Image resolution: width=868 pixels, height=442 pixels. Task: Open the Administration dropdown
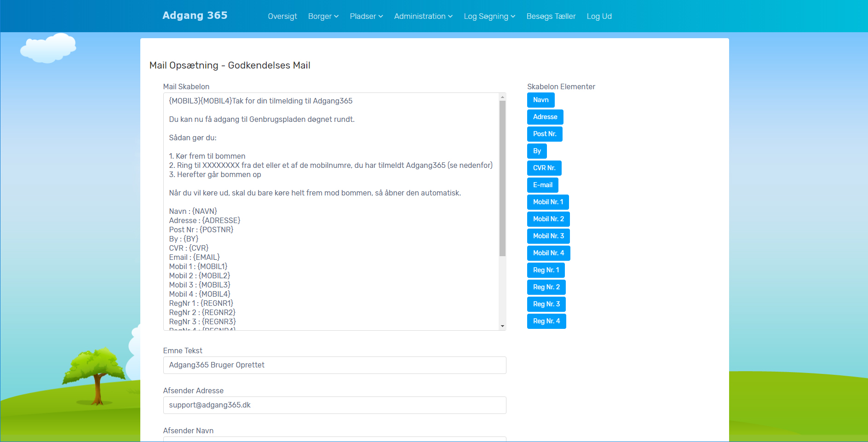[x=423, y=17]
